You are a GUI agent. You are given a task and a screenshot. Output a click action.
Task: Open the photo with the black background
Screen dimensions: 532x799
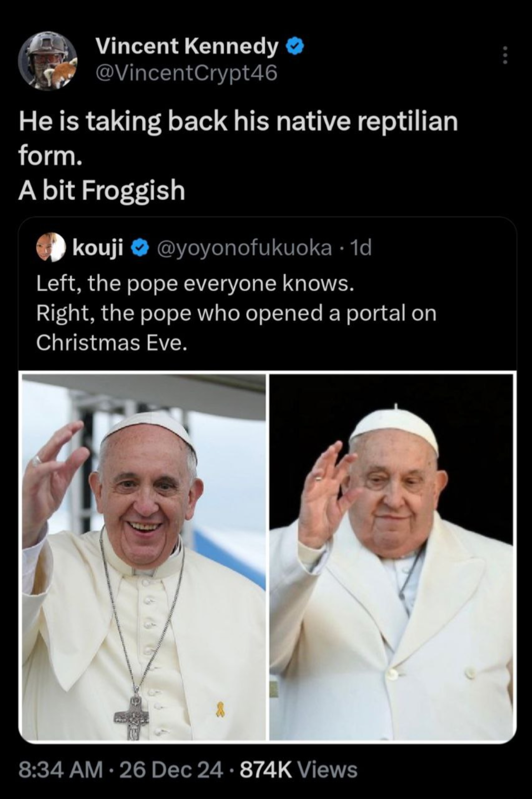click(x=392, y=557)
